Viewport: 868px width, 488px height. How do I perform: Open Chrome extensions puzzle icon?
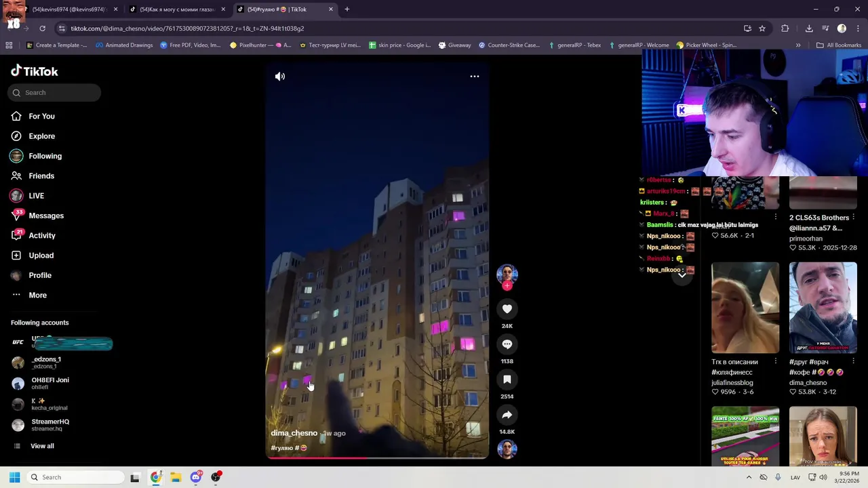(785, 28)
